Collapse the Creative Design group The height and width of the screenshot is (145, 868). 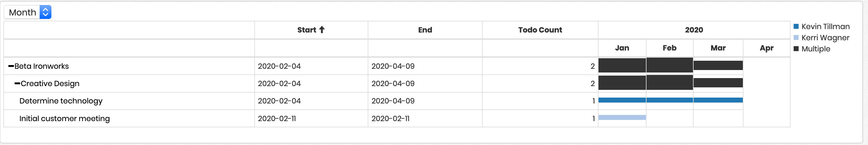[x=18, y=83]
